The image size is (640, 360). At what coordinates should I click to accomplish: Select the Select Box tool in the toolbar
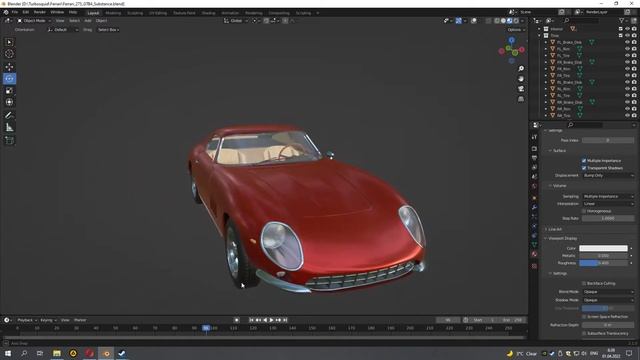9,42
